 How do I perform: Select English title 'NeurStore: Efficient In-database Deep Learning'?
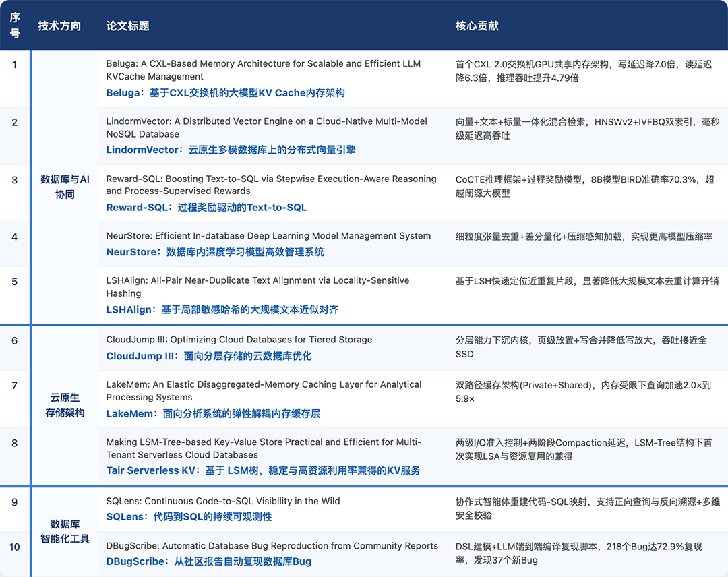pyautogui.click(x=268, y=236)
